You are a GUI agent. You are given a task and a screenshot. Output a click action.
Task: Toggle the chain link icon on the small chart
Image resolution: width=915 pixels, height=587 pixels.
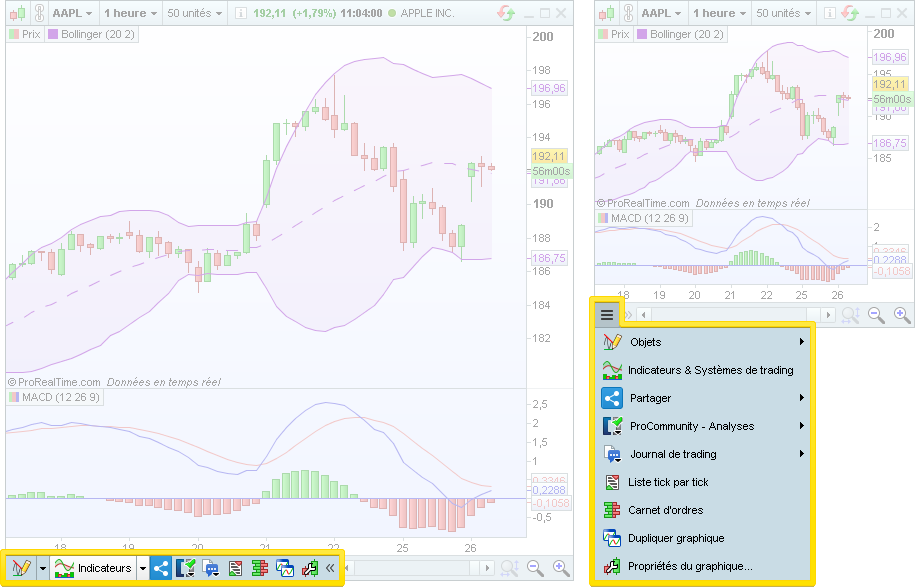click(x=628, y=14)
